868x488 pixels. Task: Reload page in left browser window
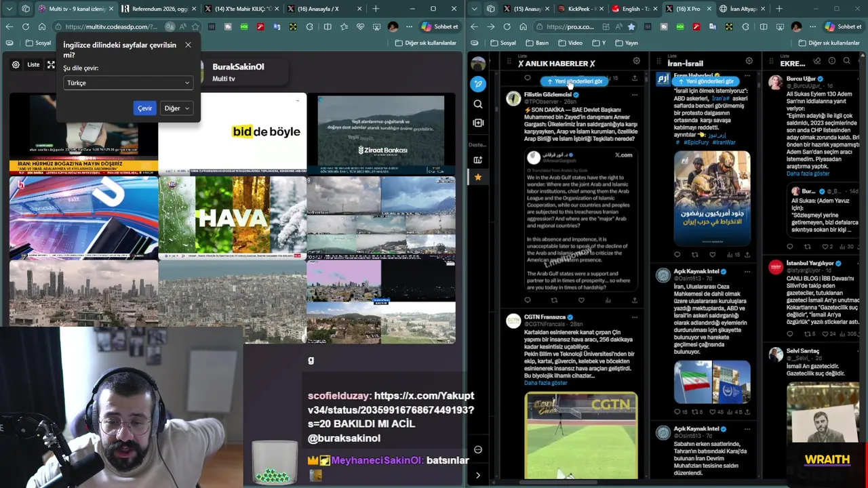pyautogui.click(x=25, y=26)
